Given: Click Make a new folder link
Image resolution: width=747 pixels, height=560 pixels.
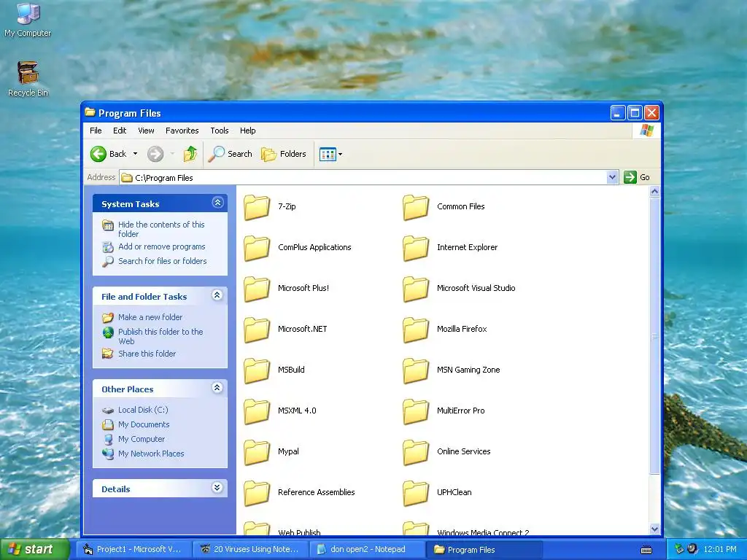Looking at the screenshot, I should [x=150, y=317].
